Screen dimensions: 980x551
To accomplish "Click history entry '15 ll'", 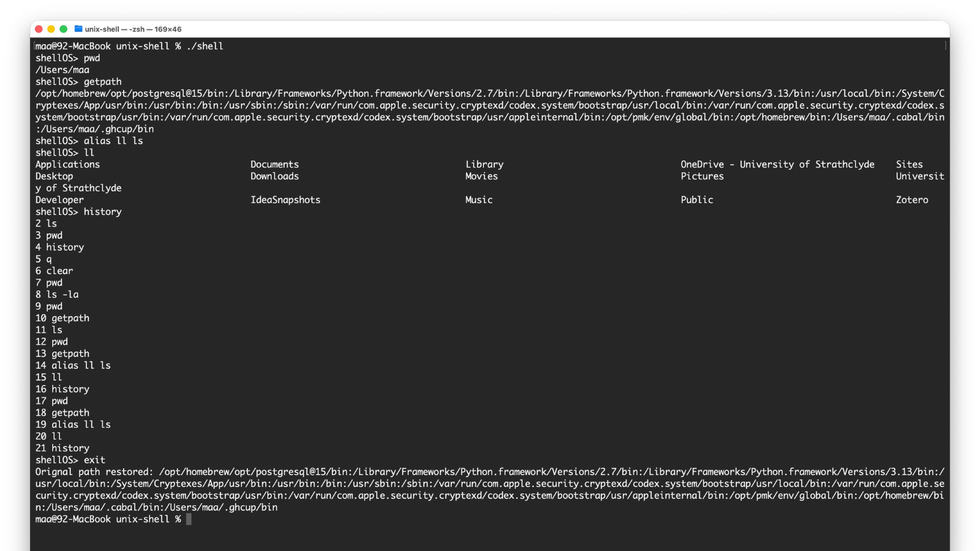I will pyautogui.click(x=49, y=377).
